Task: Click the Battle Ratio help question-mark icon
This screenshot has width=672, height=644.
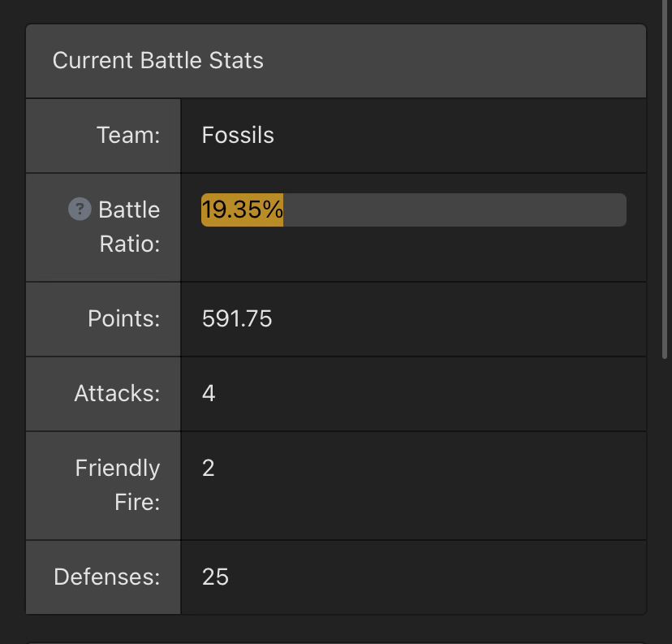Action: 80,210
